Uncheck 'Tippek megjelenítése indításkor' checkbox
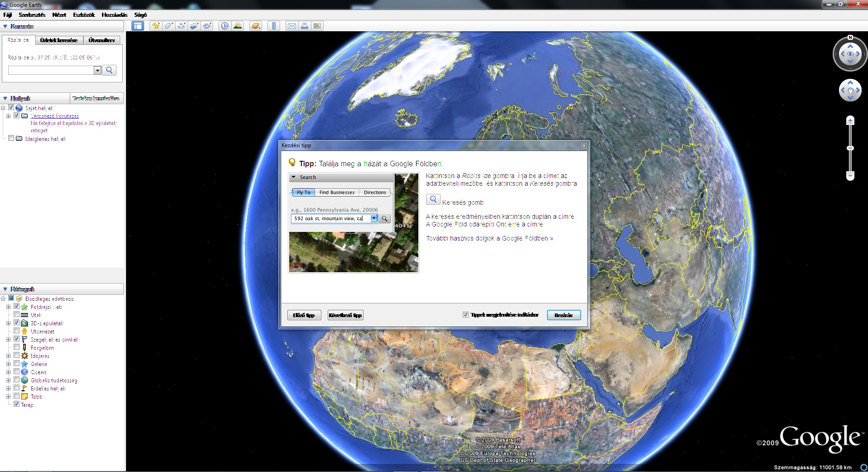Screen dimensions: 868x472 [x=466, y=315]
